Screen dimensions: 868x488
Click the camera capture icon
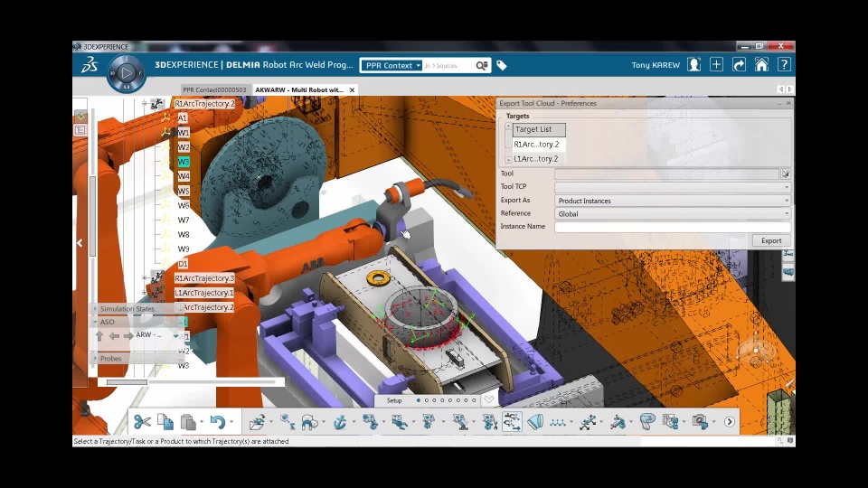(x=700, y=422)
